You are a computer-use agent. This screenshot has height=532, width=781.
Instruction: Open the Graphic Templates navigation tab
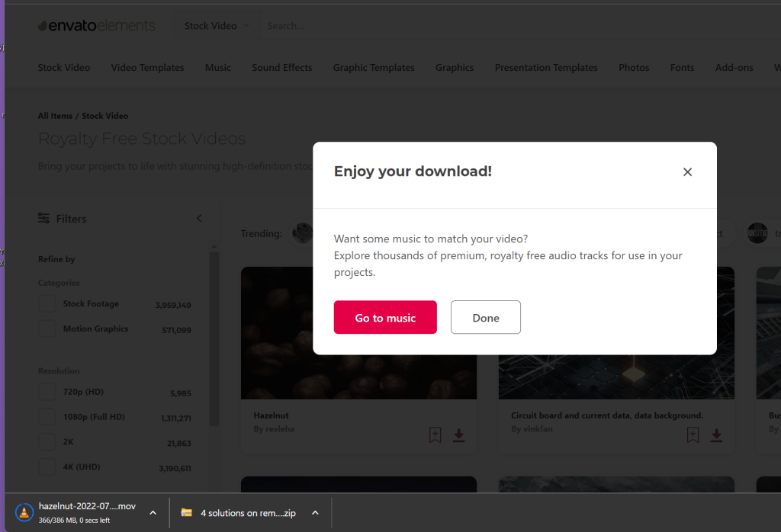pos(374,68)
